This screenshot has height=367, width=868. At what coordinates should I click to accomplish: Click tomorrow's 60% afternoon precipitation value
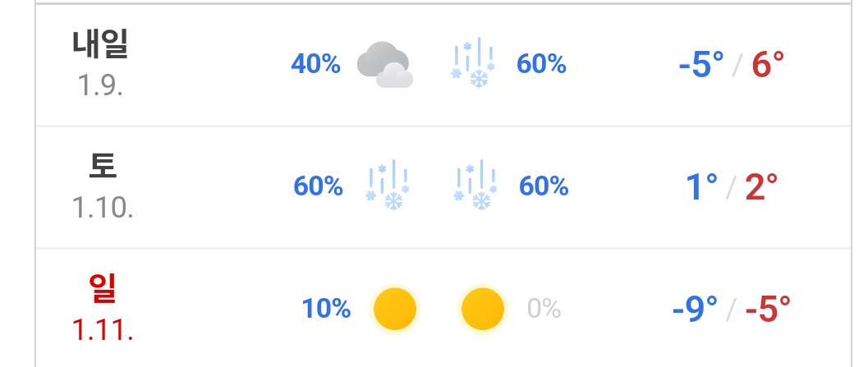click(541, 64)
